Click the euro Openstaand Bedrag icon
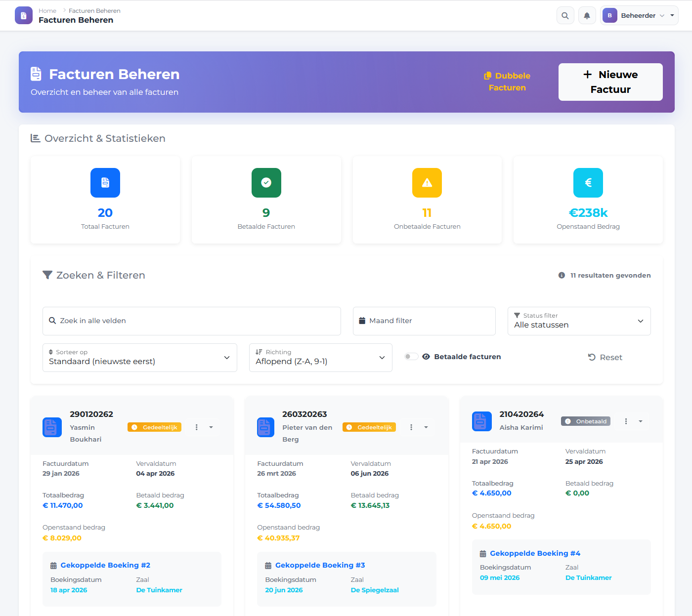This screenshot has width=692, height=616. [x=588, y=183]
